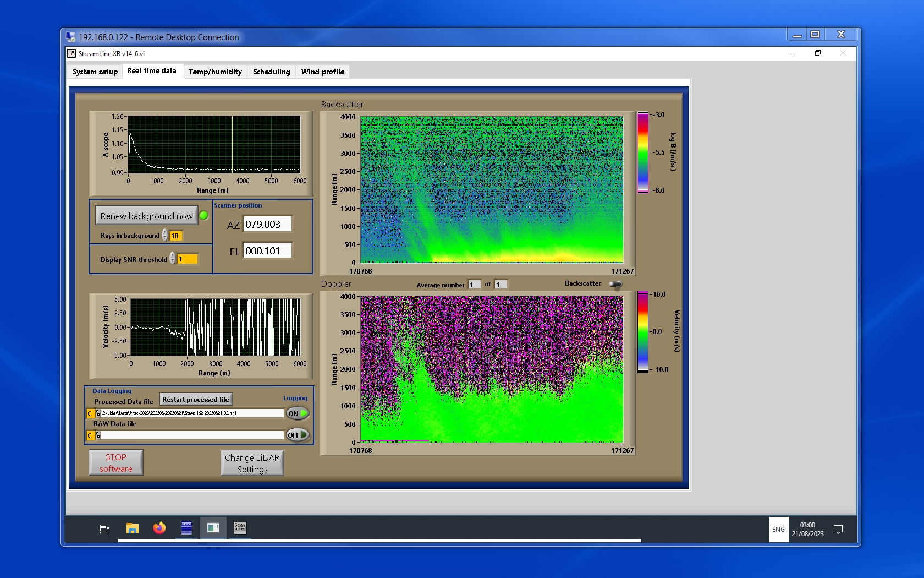Switch to the Wind profile tab
This screenshot has width=924, height=578.
[322, 72]
